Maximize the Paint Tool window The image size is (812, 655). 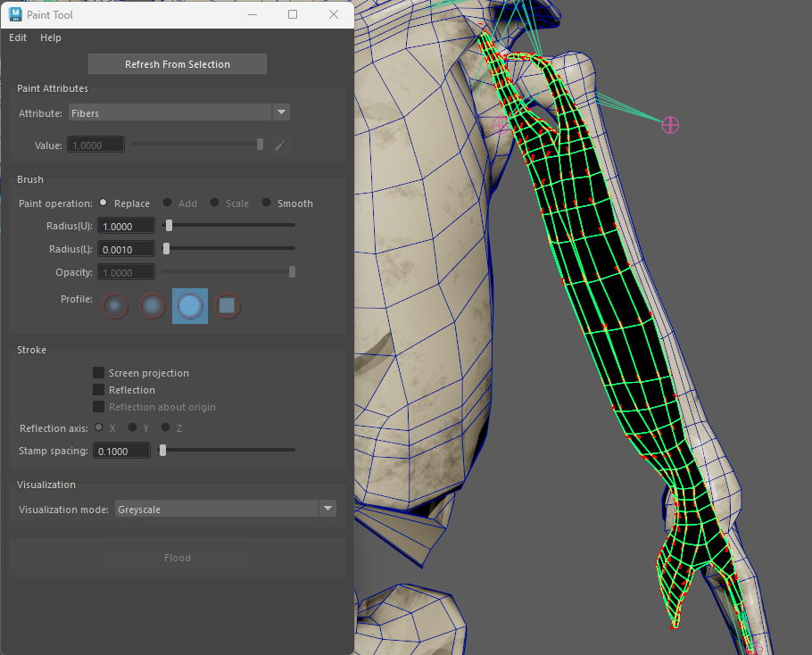(x=293, y=14)
